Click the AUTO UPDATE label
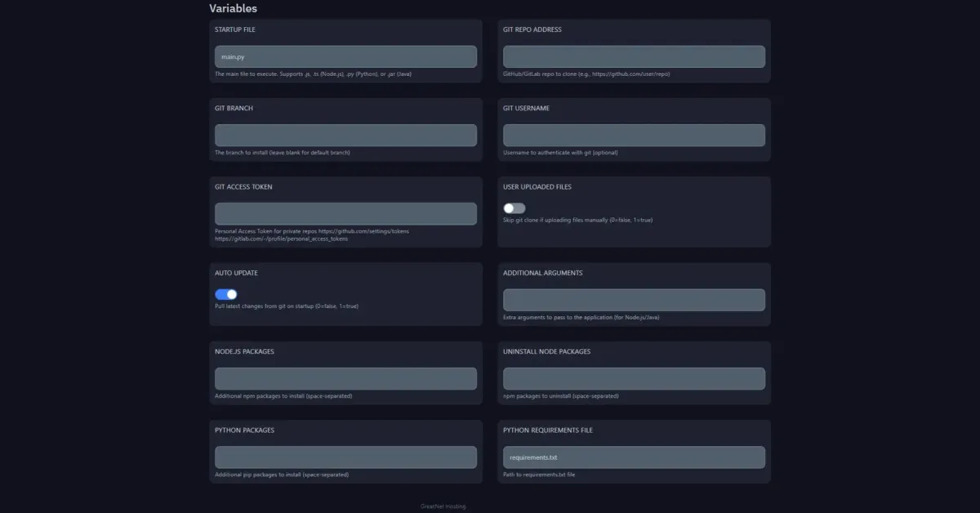The width and height of the screenshot is (980, 513). point(236,273)
